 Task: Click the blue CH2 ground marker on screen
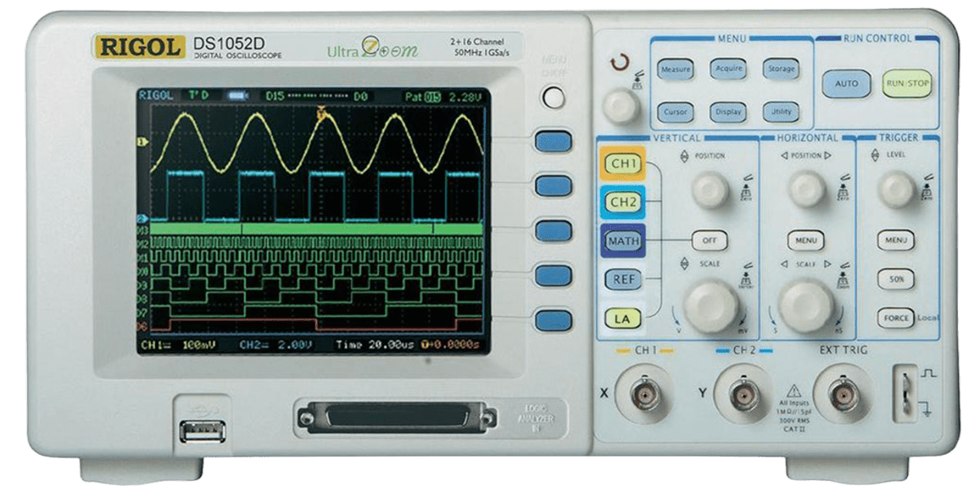[141, 219]
